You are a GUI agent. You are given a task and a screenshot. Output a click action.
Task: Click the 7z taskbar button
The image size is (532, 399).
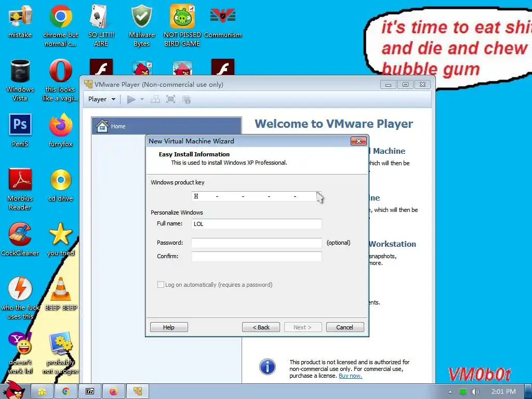90,392
